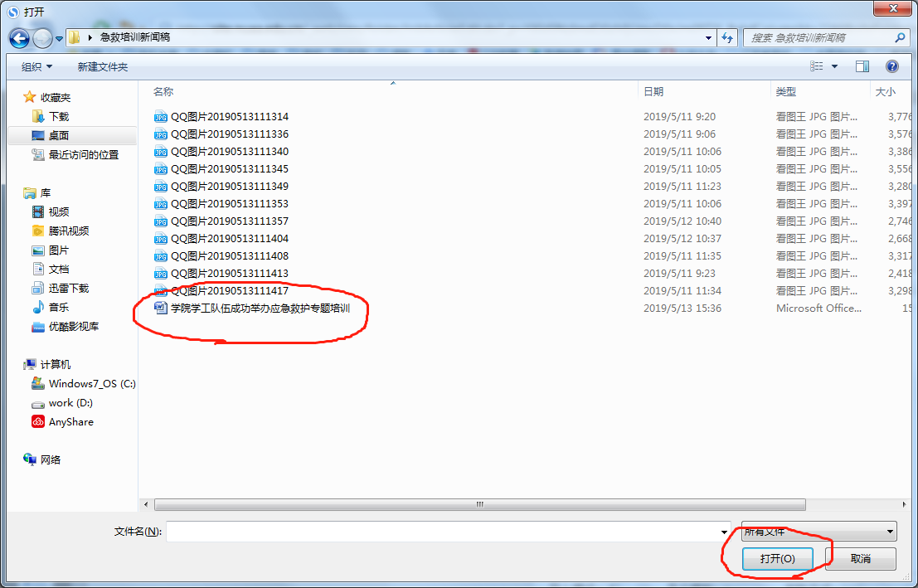Image resolution: width=918 pixels, height=588 pixels.
Task: Click 新建文件夹 in the toolbar
Action: [103, 66]
